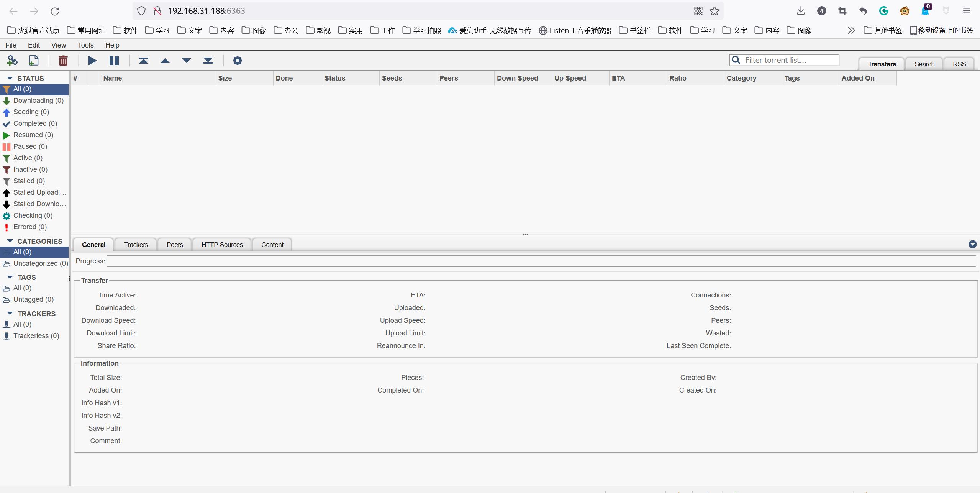This screenshot has height=493, width=980.
Task: Sort the list by Down Speed column
Action: 517,78
